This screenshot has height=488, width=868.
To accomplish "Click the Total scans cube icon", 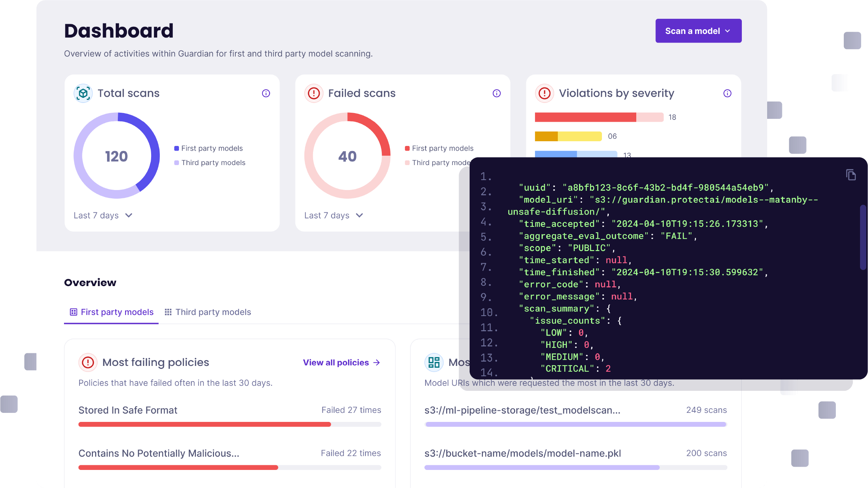I will point(83,93).
